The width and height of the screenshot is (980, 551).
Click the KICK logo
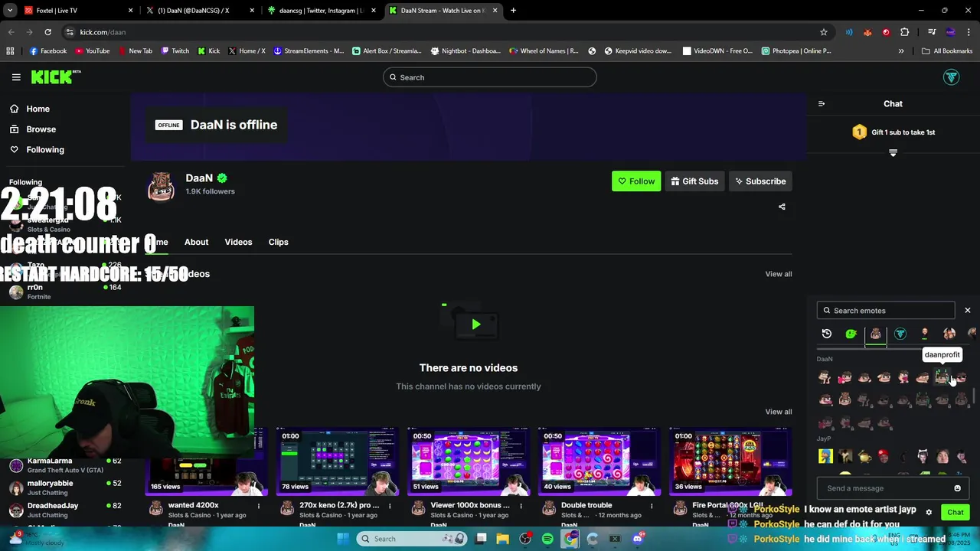55,77
